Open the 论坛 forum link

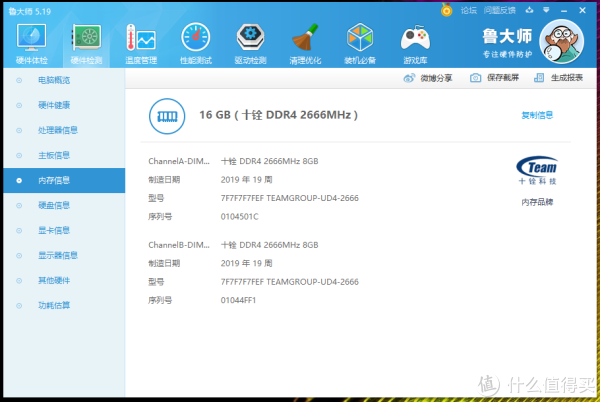pyautogui.click(x=468, y=11)
